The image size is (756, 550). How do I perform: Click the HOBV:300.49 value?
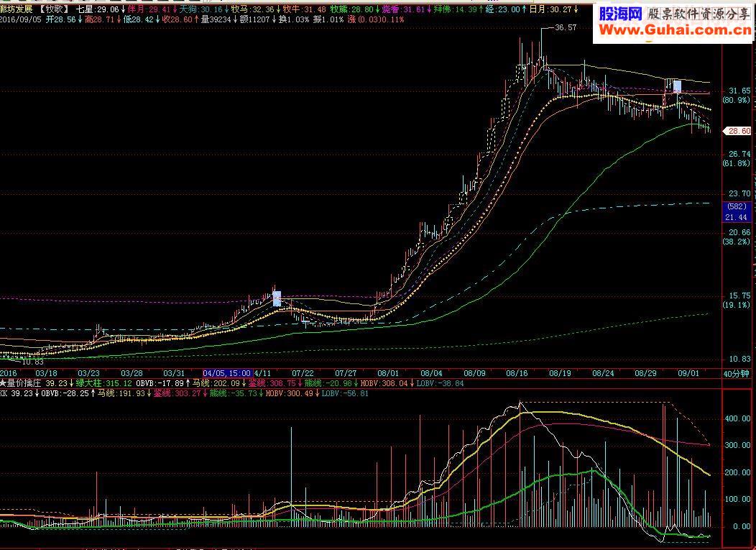(x=290, y=393)
